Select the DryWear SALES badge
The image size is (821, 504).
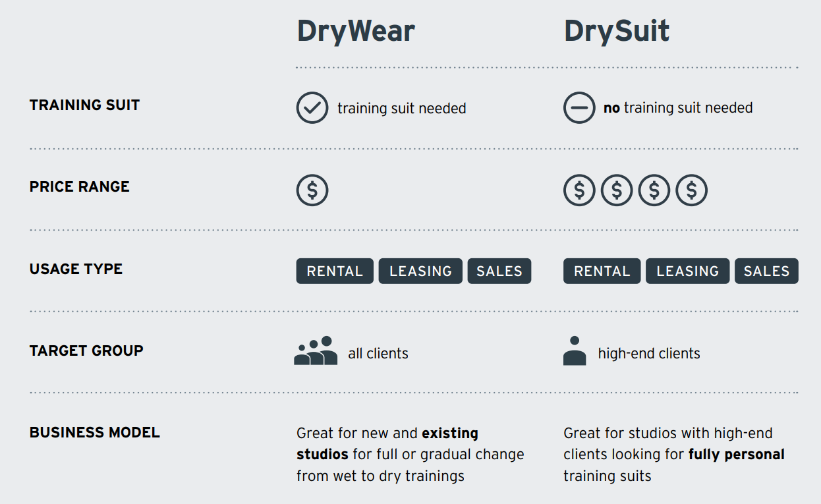(x=499, y=271)
